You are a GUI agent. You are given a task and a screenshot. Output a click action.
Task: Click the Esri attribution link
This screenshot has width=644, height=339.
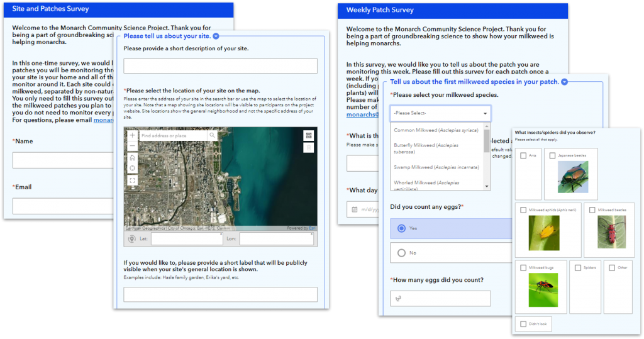312,228
